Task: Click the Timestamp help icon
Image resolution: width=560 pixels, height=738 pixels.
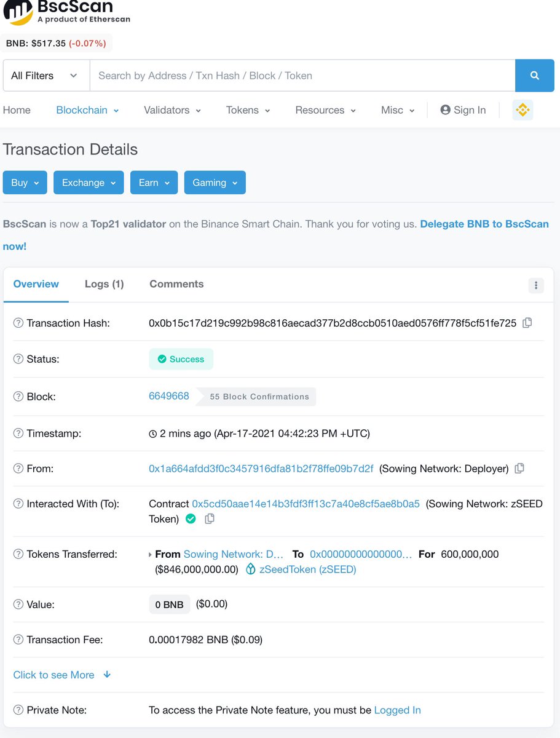Action: point(18,434)
